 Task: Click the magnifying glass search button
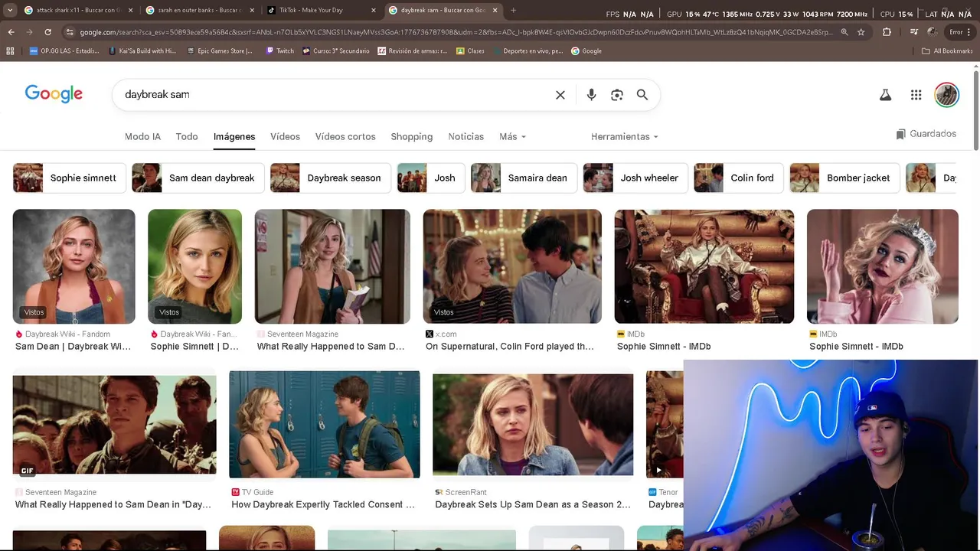pos(642,95)
